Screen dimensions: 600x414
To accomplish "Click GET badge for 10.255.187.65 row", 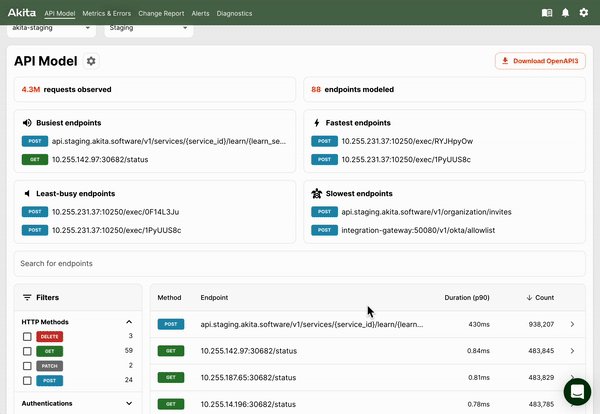I will pos(171,377).
